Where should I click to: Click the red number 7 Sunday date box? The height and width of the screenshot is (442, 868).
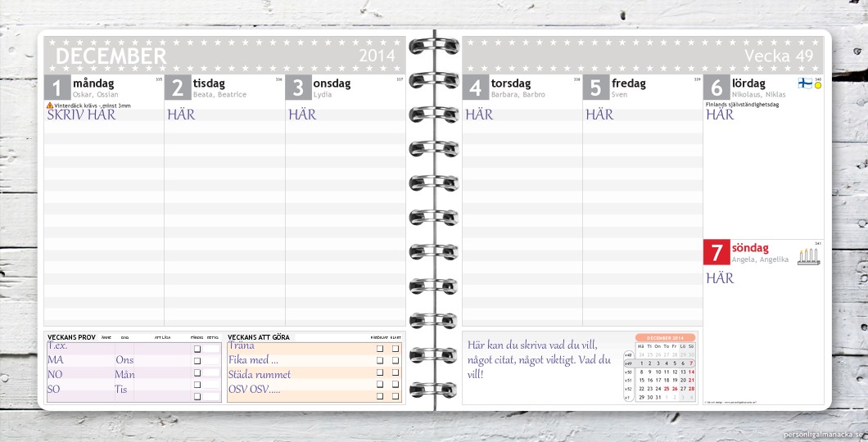(717, 251)
